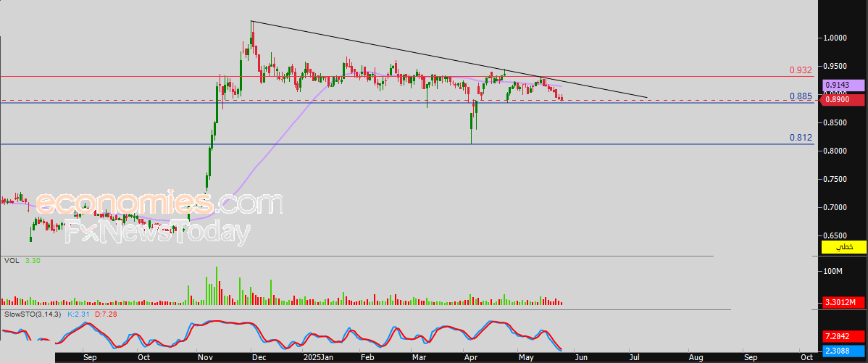This screenshot has width=868, height=363.
Task: Click the 0.7000 price axis label
Action: pyautogui.click(x=836, y=207)
